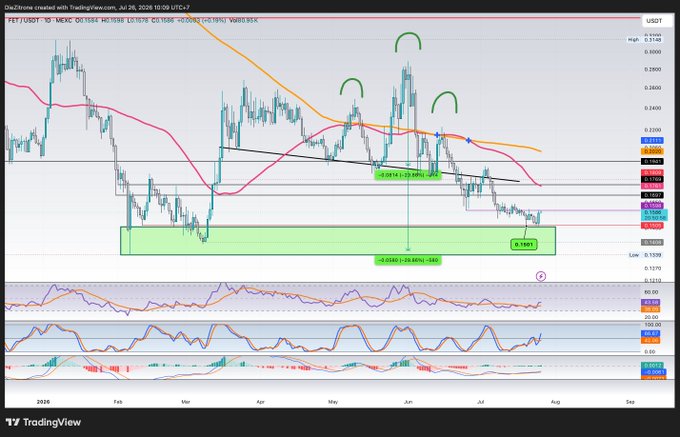Select the -0.0580 (-29.86%) measurement label
The height and width of the screenshot is (437, 680).
(408, 260)
